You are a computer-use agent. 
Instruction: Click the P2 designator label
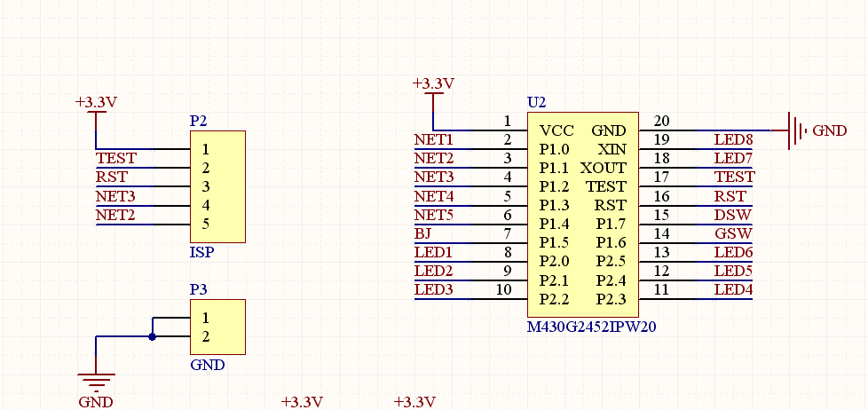point(199,121)
